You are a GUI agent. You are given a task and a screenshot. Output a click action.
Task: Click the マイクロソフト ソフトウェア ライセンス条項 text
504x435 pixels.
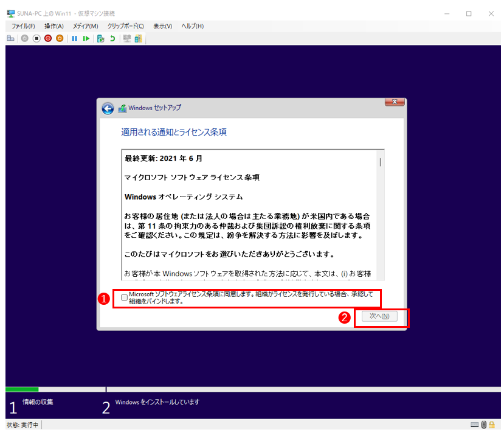click(192, 178)
